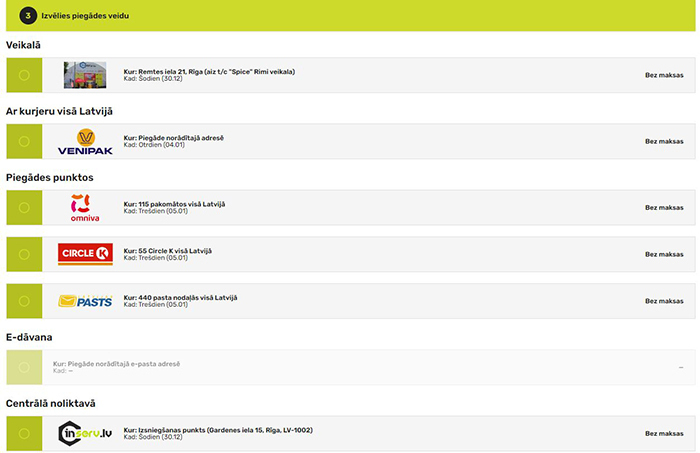Choose the central warehouse pickup radio button
This screenshot has height=453, width=700.
[x=24, y=433]
